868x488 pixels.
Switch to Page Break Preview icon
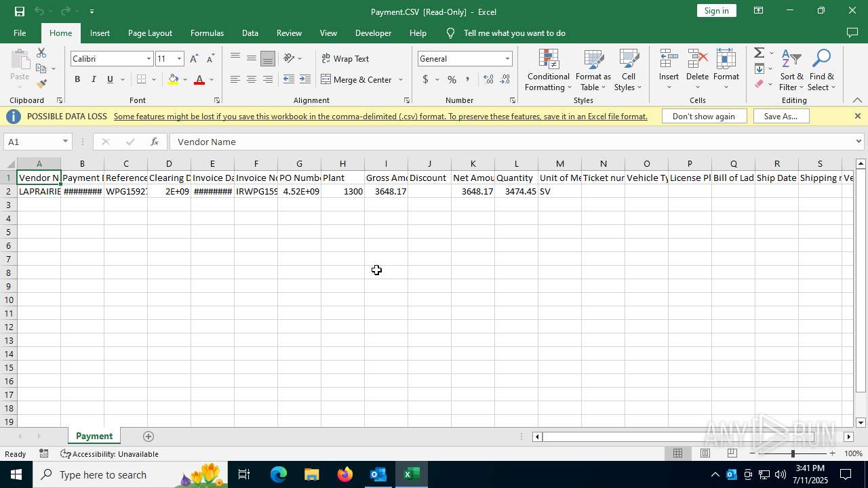click(x=732, y=453)
